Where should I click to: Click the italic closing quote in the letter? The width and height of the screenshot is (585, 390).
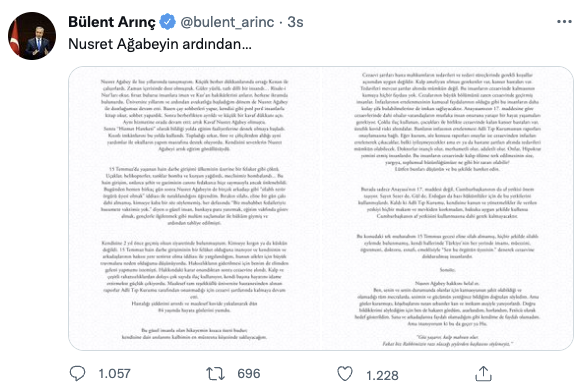(x=448, y=340)
